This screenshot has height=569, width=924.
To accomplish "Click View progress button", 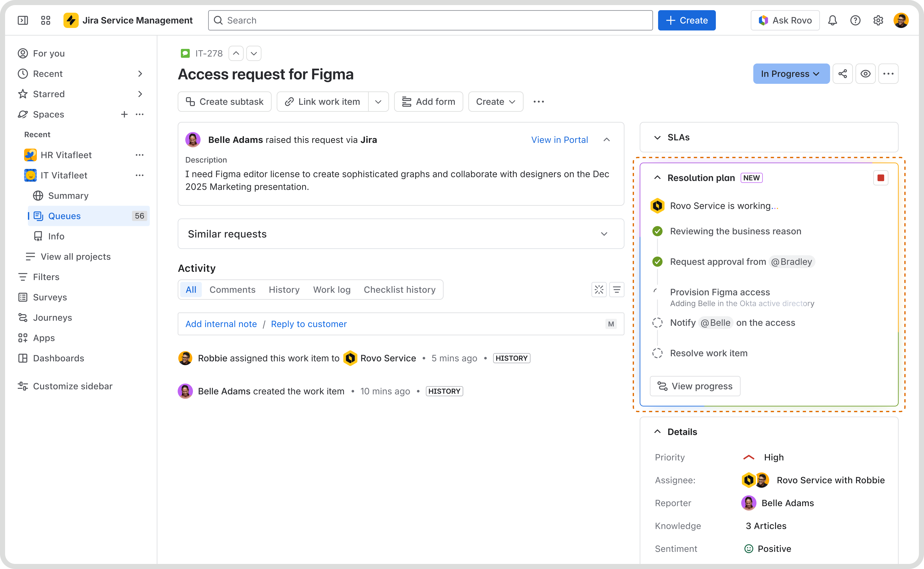I will 695,386.
